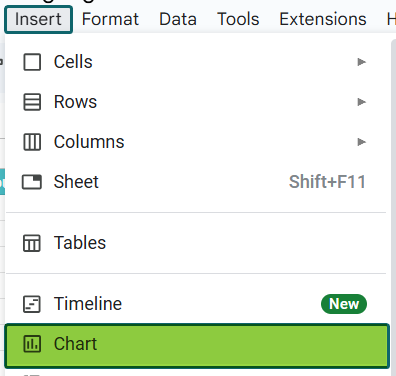The height and width of the screenshot is (376, 396).
Task: Click the Chart bar-graph icon
Action: tap(32, 344)
